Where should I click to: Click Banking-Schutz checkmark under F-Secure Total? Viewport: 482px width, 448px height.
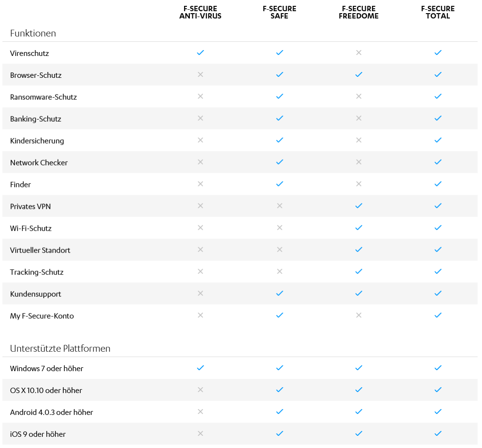point(438,118)
